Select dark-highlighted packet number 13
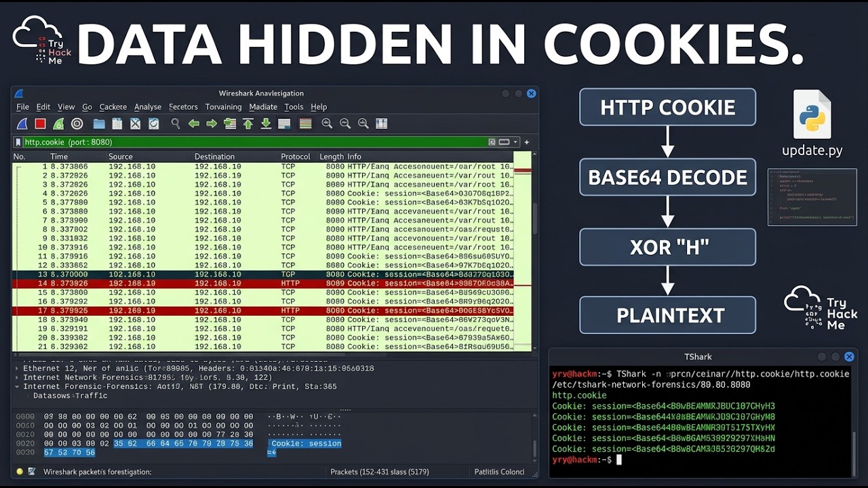The image size is (868, 488). 263,274
